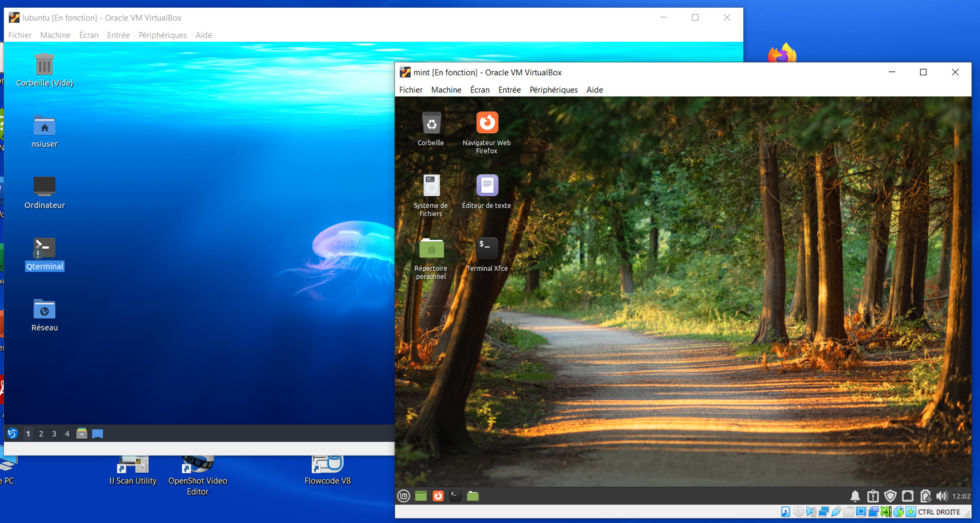Open Système de fichiers on the mint desktop
This screenshot has width=980, height=523.
(x=431, y=186)
